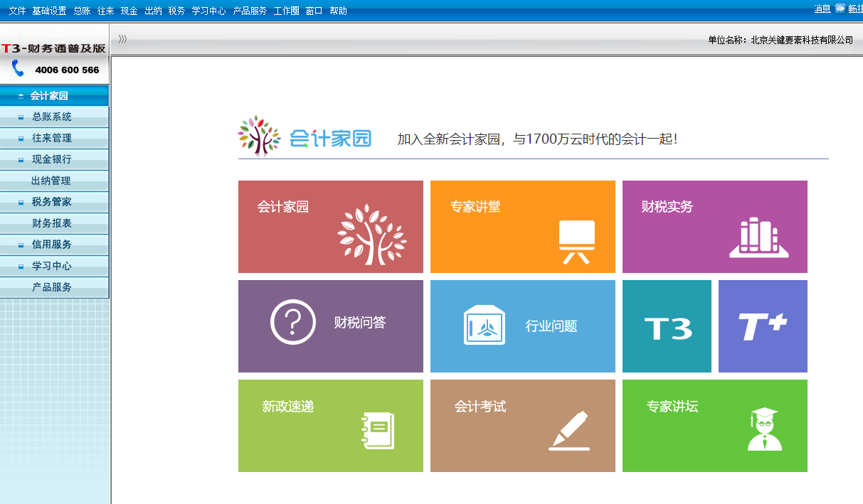
Task: Open the T+ product tile
Action: pyautogui.click(x=763, y=326)
